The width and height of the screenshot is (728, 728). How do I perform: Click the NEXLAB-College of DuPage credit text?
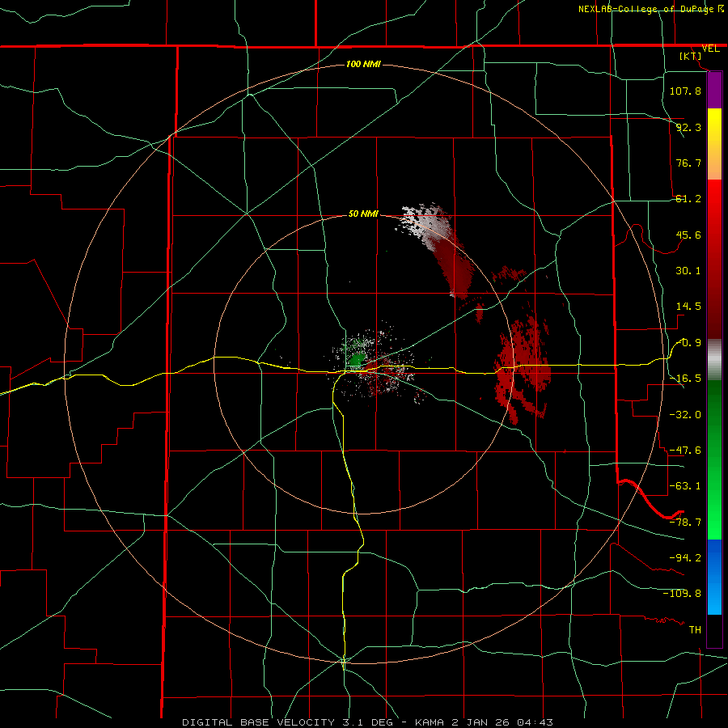pyautogui.click(x=646, y=9)
